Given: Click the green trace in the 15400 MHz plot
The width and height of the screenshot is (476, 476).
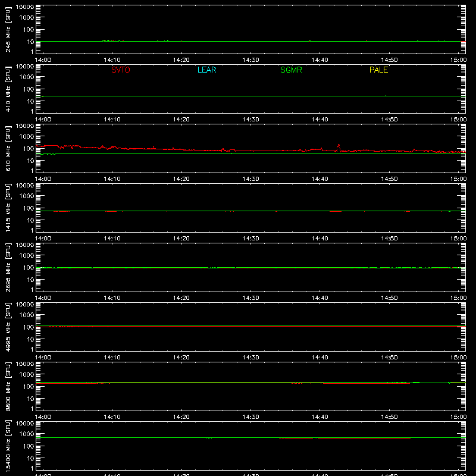Looking at the screenshot, I should click(250, 437).
